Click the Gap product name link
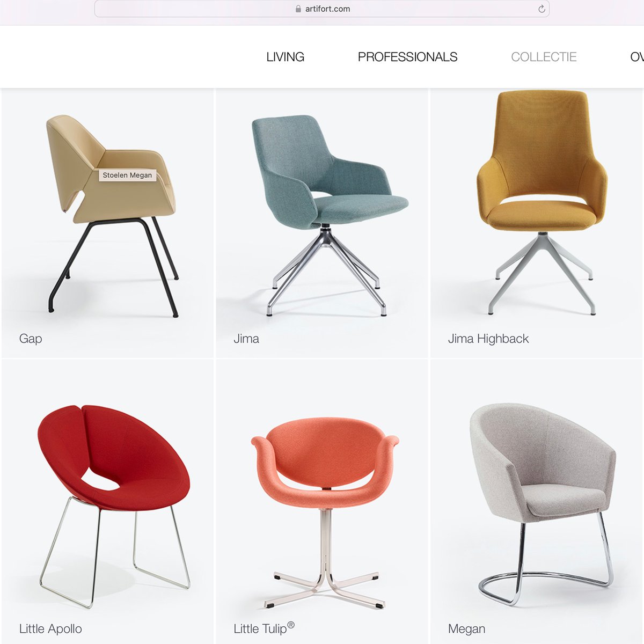The width and height of the screenshot is (644, 644). (31, 339)
